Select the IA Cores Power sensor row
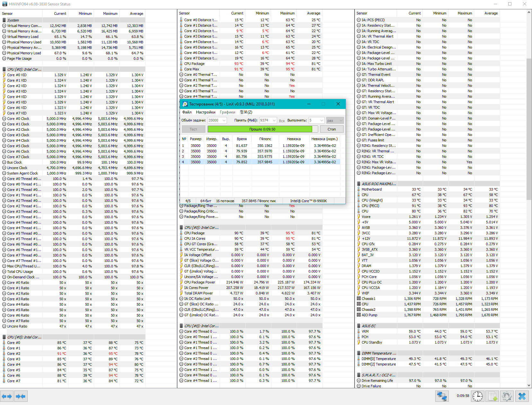The width and height of the screenshot is (532, 405). coord(250,288)
